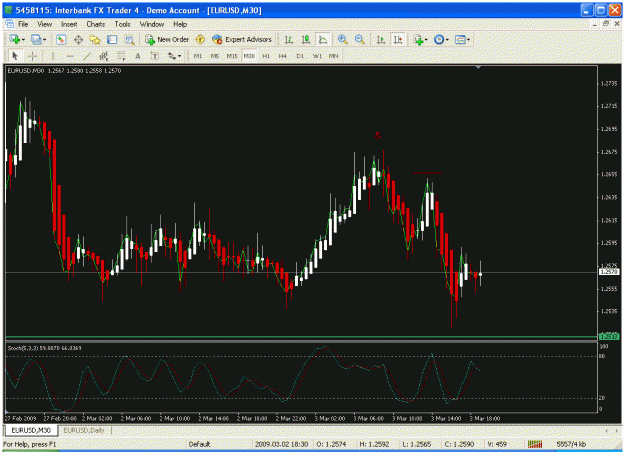Open the Window menu
Image resolution: width=625 pixels, height=452 pixels.
(151, 24)
